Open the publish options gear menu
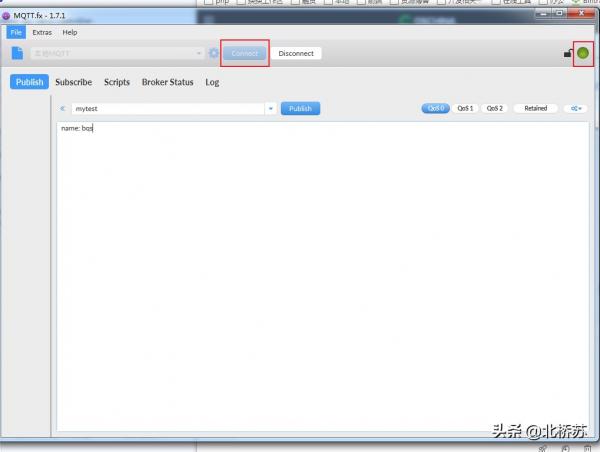 (576, 108)
